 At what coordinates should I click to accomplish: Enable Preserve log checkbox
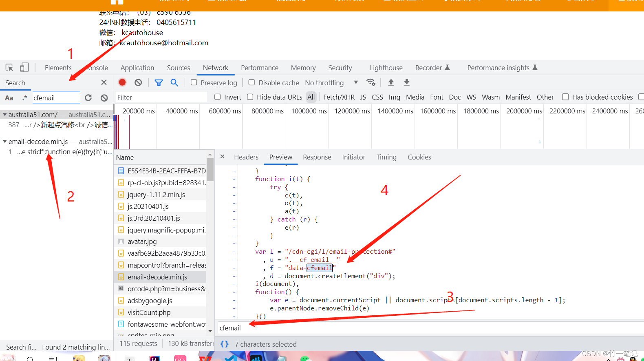coord(194,82)
